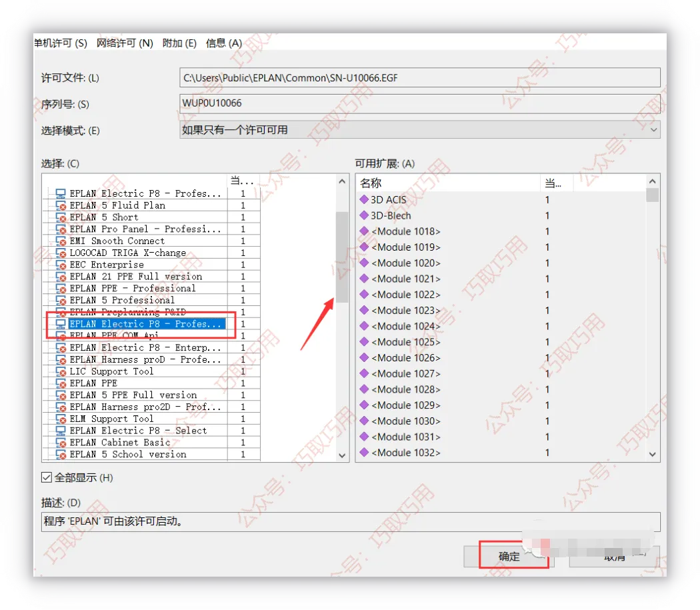Click the license icon of EPLAN 5 Short
The width and height of the screenshot is (700, 610).
coord(61,217)
